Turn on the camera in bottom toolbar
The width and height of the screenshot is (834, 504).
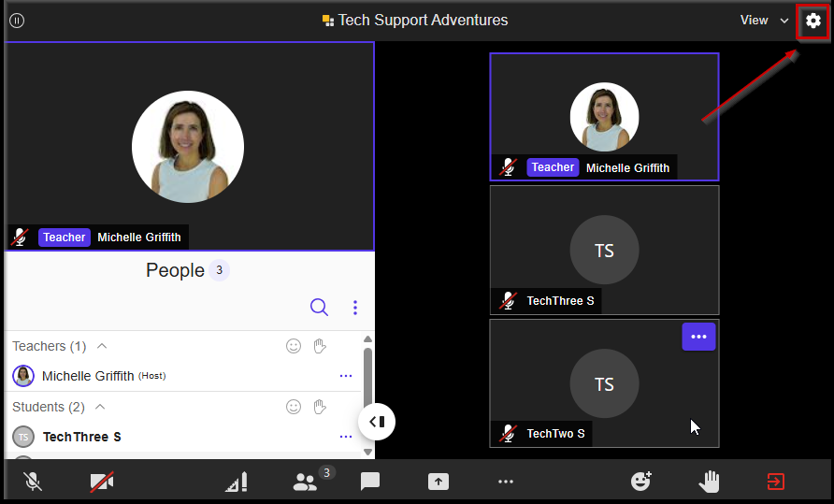coord(102,482)
